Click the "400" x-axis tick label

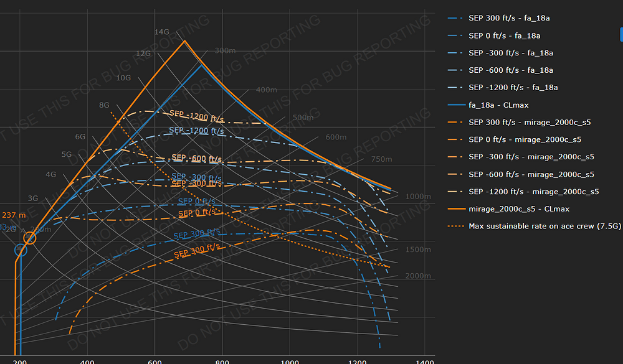tap(87, 362)
